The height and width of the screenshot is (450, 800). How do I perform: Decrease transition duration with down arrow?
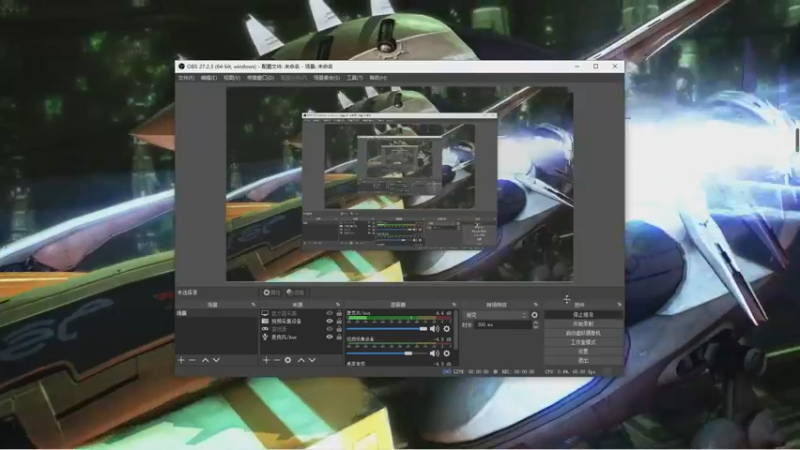pyautogui.click(x=535, y=327)
